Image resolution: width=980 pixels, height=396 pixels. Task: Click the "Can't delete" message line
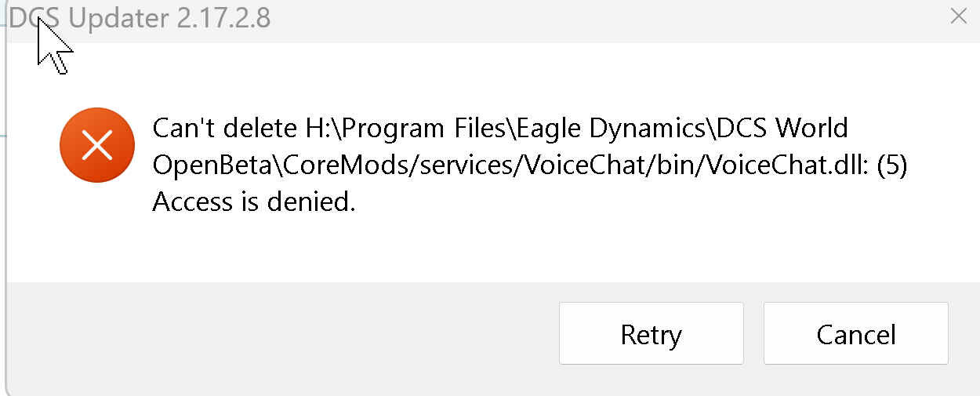point(500,127)
